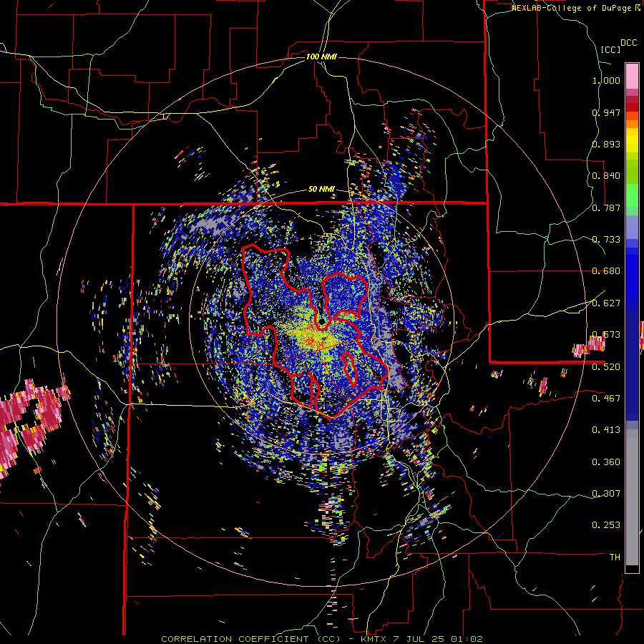Click the 0.413 value on color scale
This screenshot has height=644, width=644.
click(x=606, y=430)
